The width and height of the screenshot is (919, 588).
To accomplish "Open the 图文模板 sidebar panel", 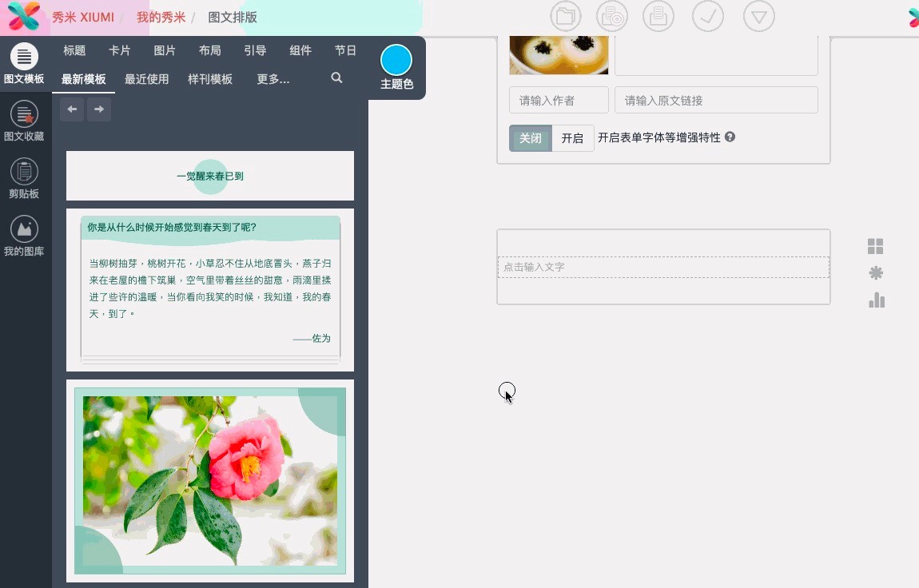I will click(24, 64).
